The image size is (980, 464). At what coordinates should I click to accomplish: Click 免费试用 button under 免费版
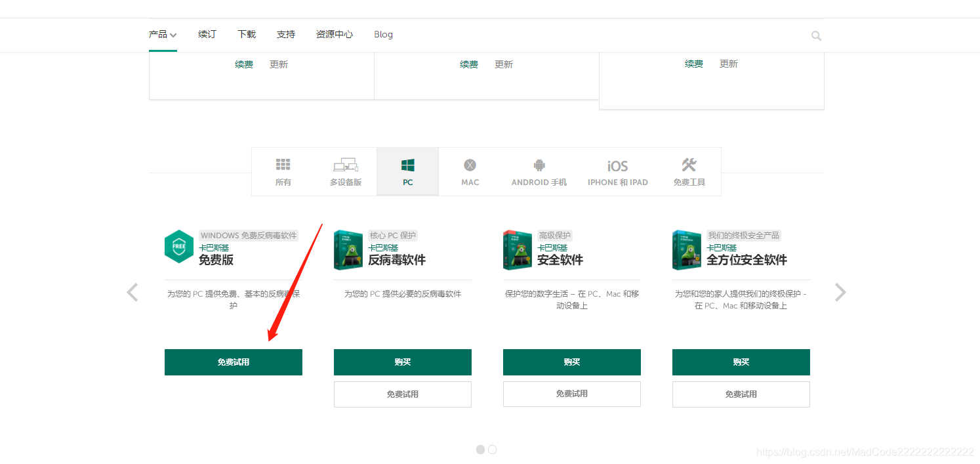coord(234,362)
